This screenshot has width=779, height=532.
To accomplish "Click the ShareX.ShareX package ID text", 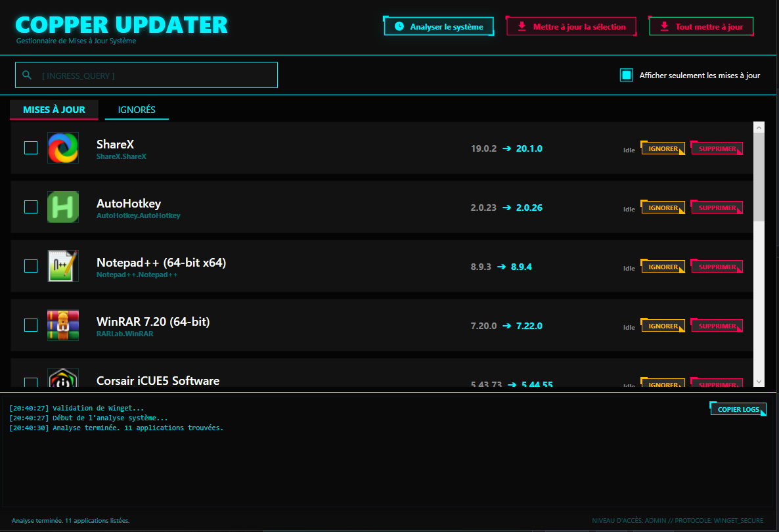I will click(122, 156).
